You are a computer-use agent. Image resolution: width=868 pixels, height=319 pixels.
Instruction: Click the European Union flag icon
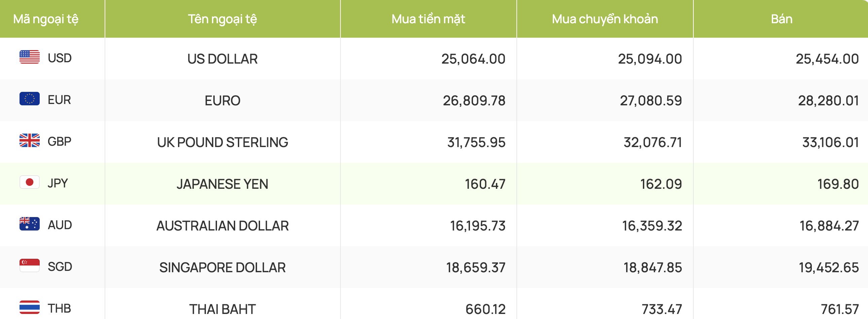(x=30, y=99)
